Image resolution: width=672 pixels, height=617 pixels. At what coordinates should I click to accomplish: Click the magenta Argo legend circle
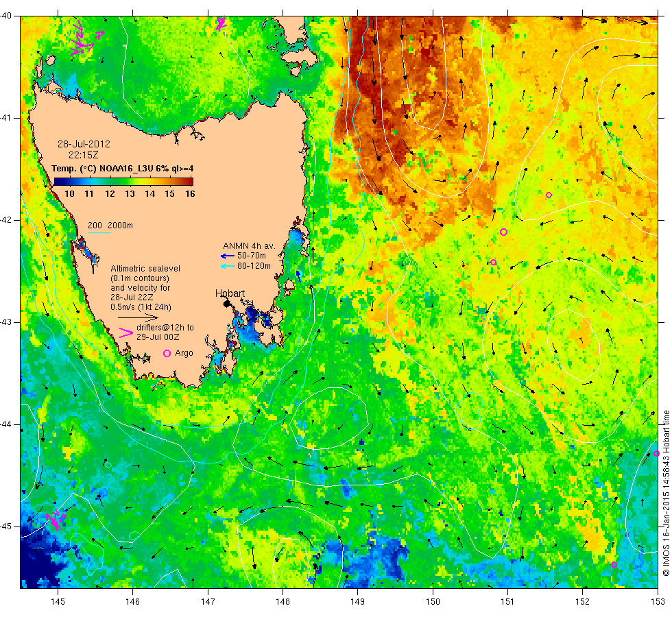(x=167, y=353)
